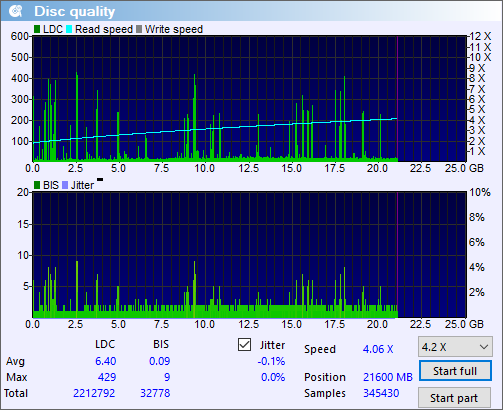503x410 pixels.
Task: Click the Samples value 345430
Action: coord(381,393)
